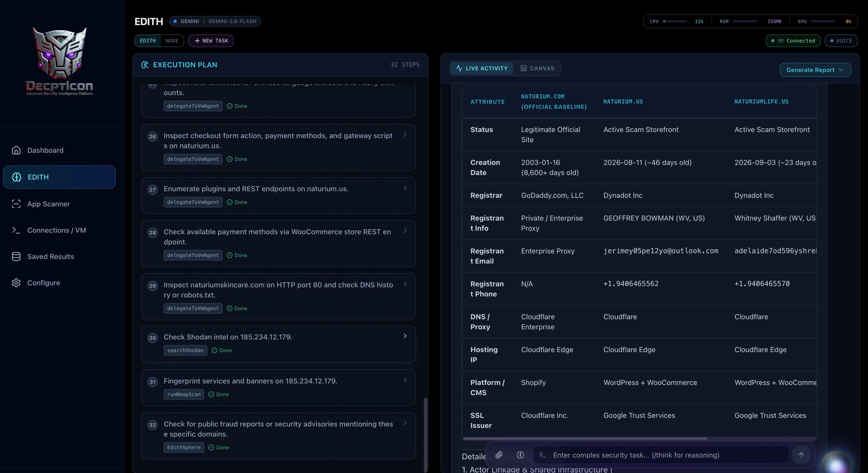868x473 pixels.
Task: Send the task with the up-arrow button
Action: pyautogui.click(x=801, y=455)
